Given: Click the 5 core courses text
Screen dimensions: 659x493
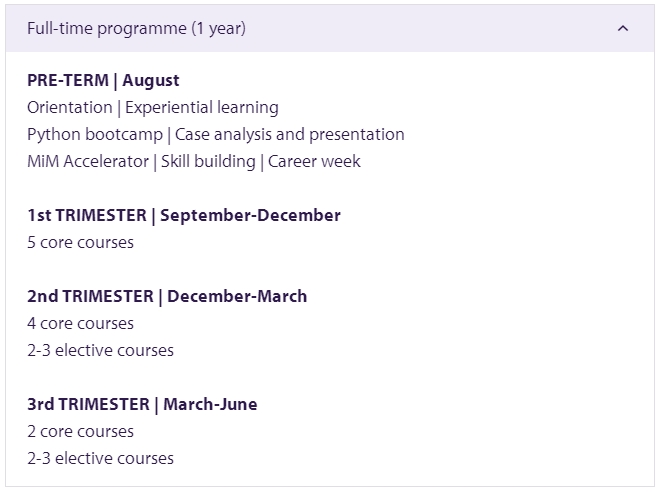Looking at the screenshot, I should (81, 243).
